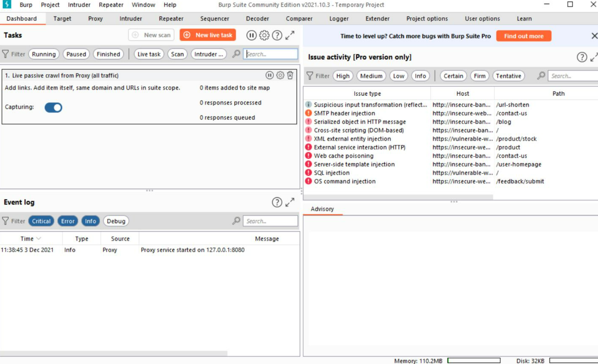Click the Tasks search magnifier icon

pyautogui.click(x=236, y=54)
